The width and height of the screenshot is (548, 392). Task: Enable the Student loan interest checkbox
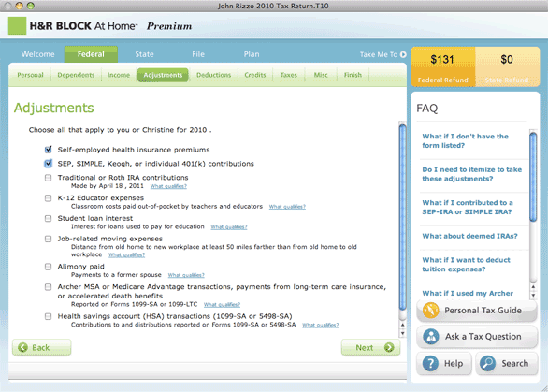[49, 218]
